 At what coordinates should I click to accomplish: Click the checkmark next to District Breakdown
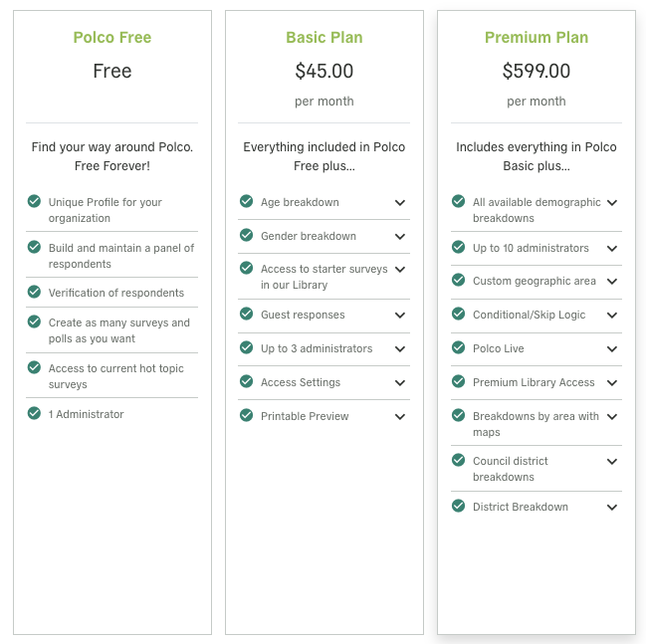pos(458,506)
